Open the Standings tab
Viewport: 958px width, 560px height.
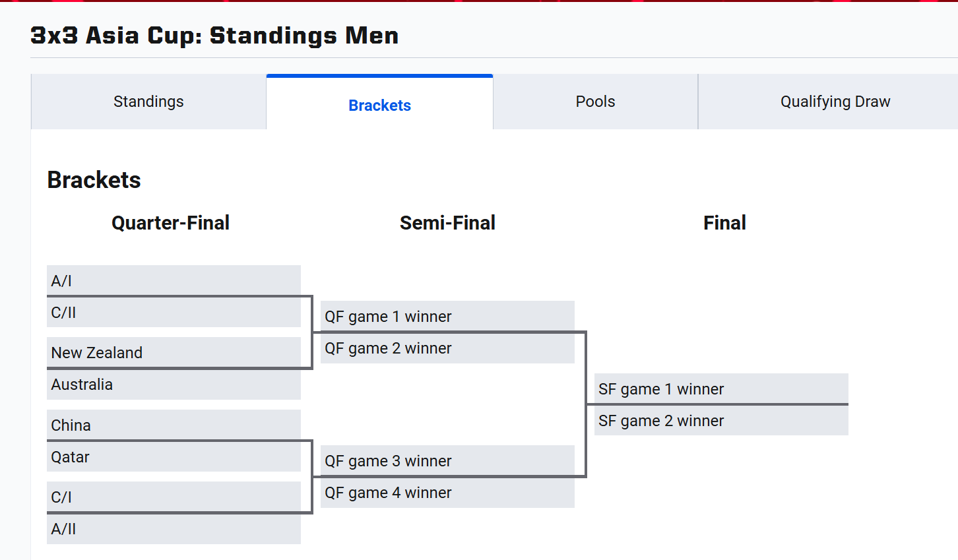coord(148,102)
